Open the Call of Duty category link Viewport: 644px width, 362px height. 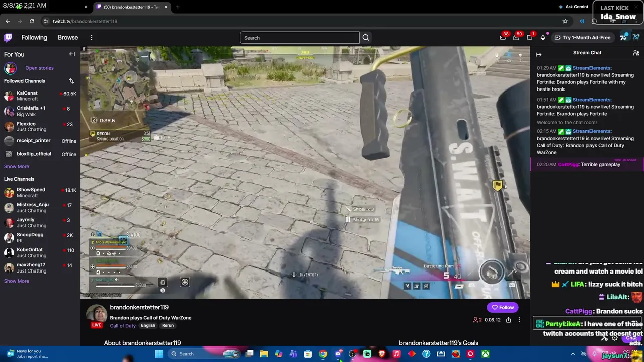pos(123,326)
